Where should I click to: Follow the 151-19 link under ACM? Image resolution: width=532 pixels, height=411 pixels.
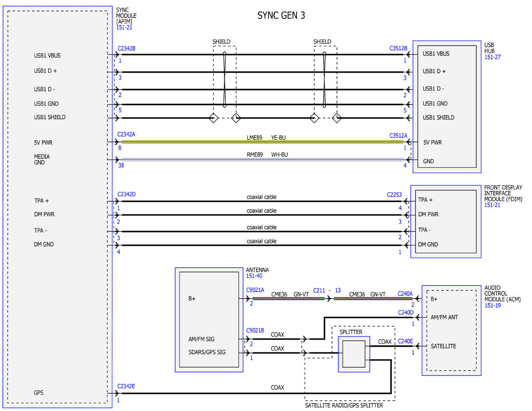(493, 305)
